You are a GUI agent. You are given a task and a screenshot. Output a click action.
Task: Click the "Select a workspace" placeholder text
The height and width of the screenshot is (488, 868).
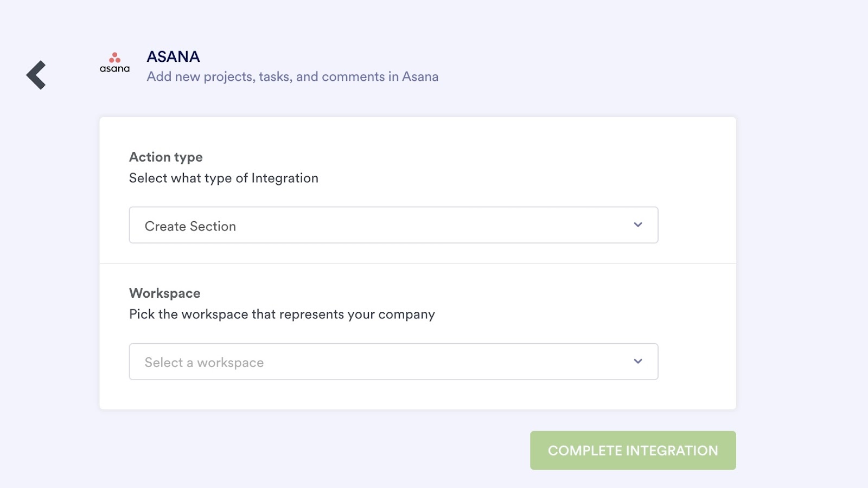pos(204,362)
